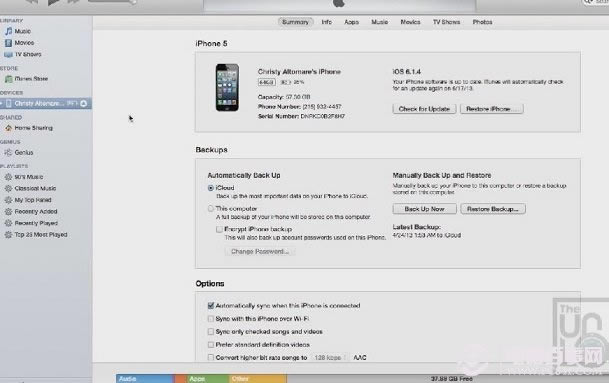This screenshot has width=609, height=383.
Task: Expand the disclosure triangle beside the iPhone device
Action: click(2, 103)
